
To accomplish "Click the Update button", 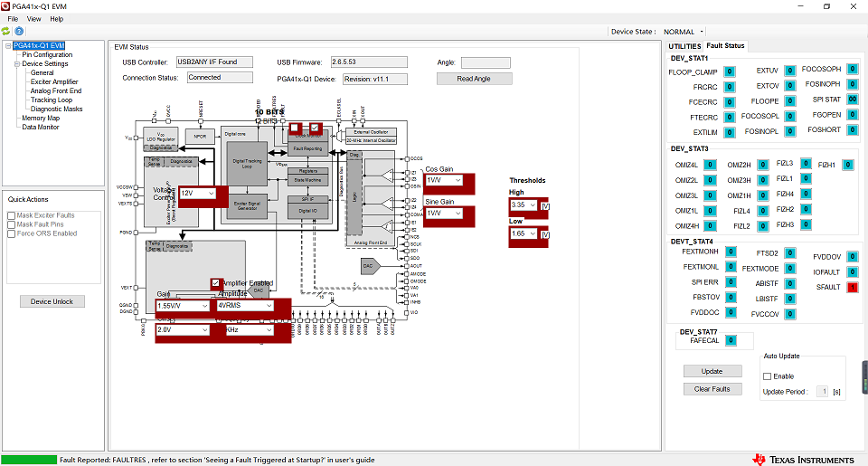I will [x=712, y=371].
